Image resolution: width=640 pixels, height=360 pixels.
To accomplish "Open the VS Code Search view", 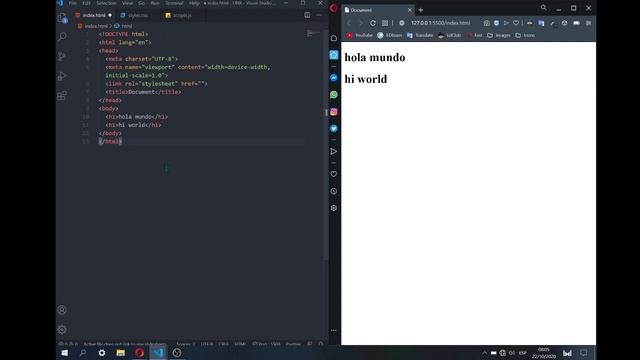I will coord(62,37).
